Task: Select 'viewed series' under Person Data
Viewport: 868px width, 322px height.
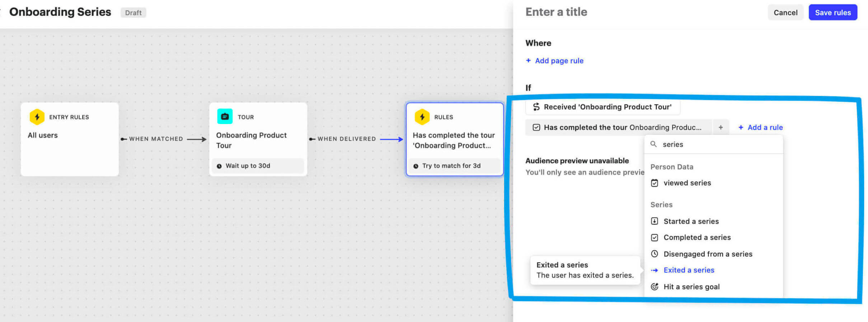Action: 687,183
